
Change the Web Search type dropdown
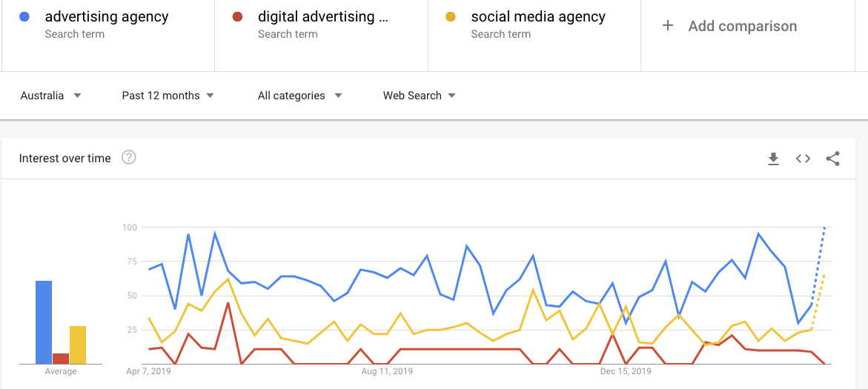coord(419,96)
